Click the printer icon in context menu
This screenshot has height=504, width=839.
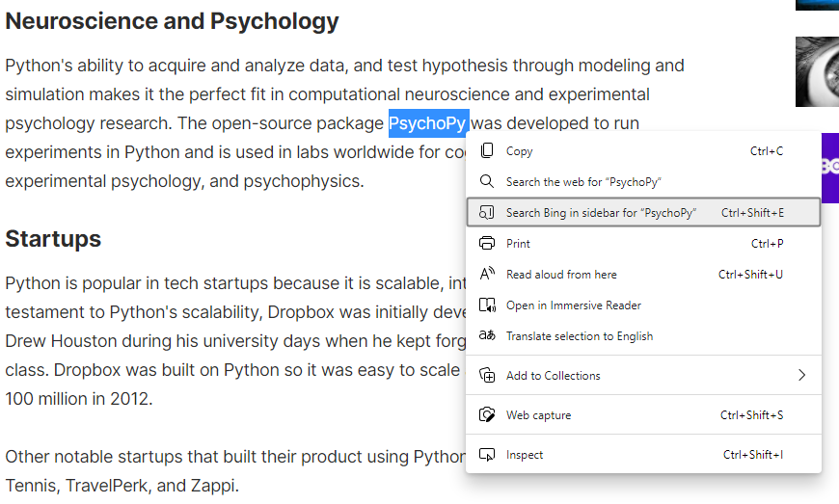click(x=487, y=243)
